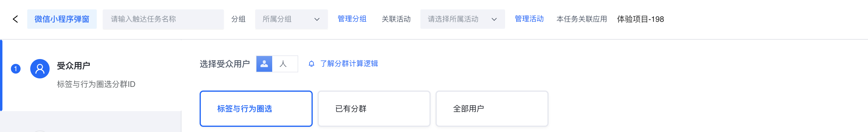Click the audience user avatar icon

(40, 69)
